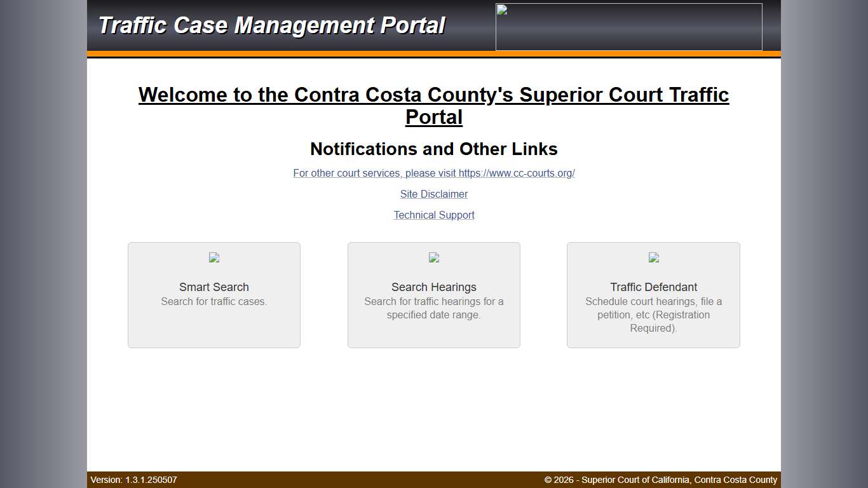Click the Notifications and Other Links heading
868x488 pixels.
point(434,149)
